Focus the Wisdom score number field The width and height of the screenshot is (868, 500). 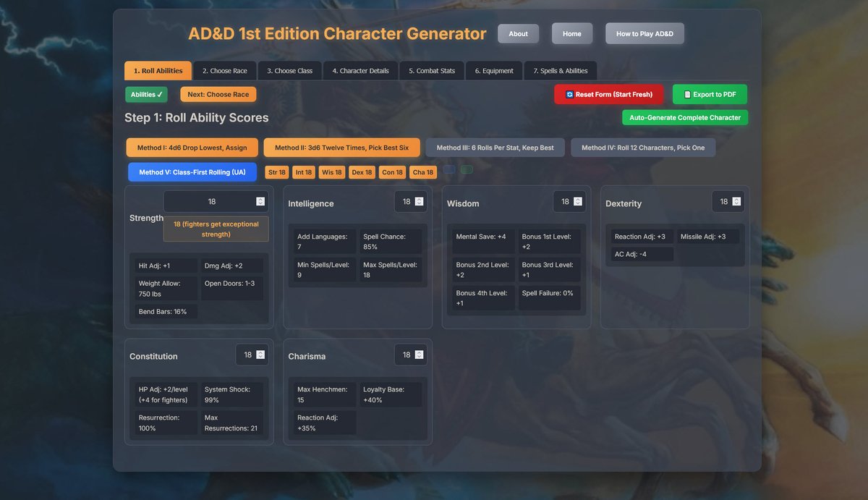569,202
